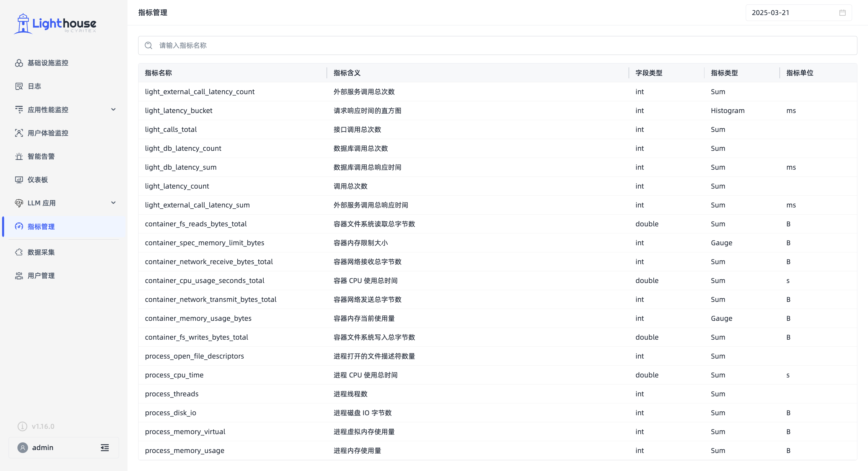The image size is (868, 471).
Task: Click process_memory_virtual metric name
Action: [185, 431]
